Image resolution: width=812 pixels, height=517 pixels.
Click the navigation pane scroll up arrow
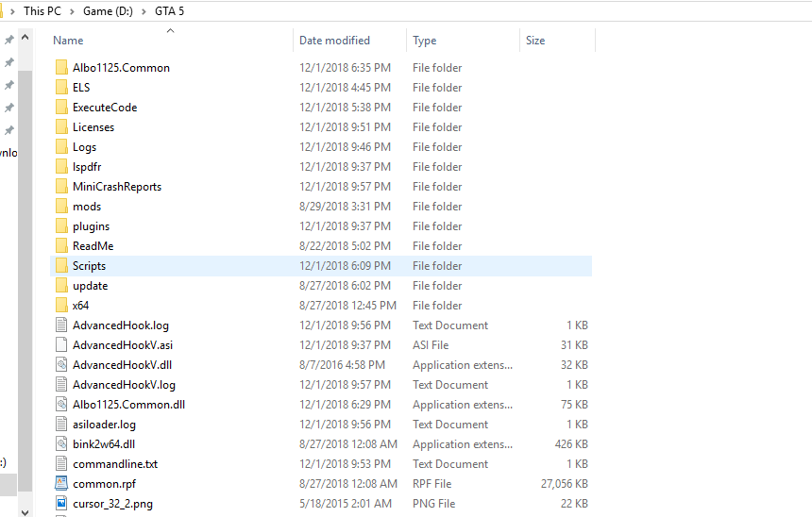pos(25,37)
